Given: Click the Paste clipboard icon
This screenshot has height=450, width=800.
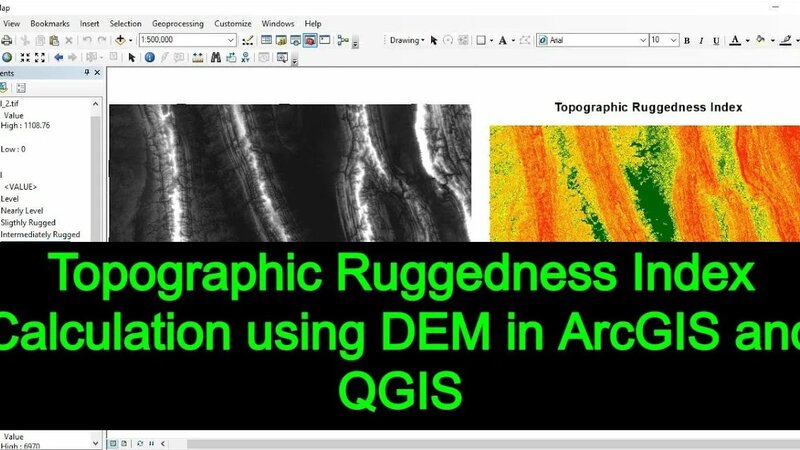Looking at the screenshot, I should [54, 40].
